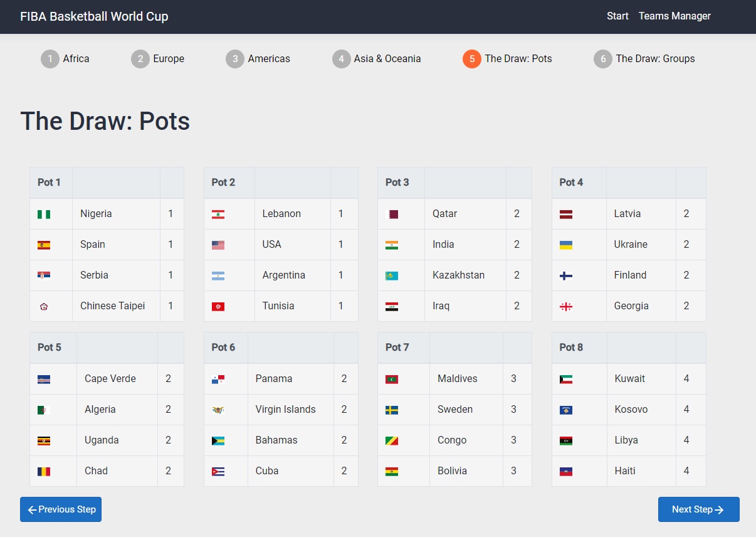Click the Cuba flag icon

(218, 471)
